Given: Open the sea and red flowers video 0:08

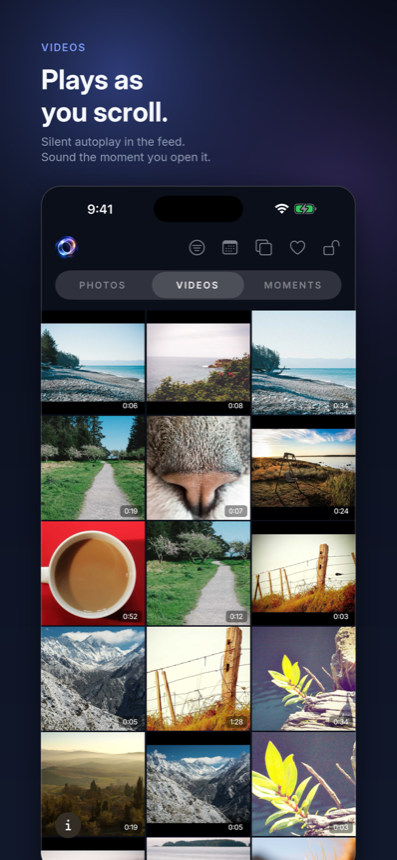Looking at the screenshot, I should [198, 363].
